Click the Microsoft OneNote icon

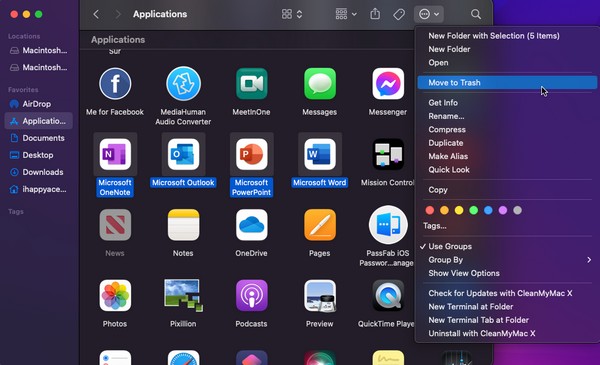(x=115, y=154)
